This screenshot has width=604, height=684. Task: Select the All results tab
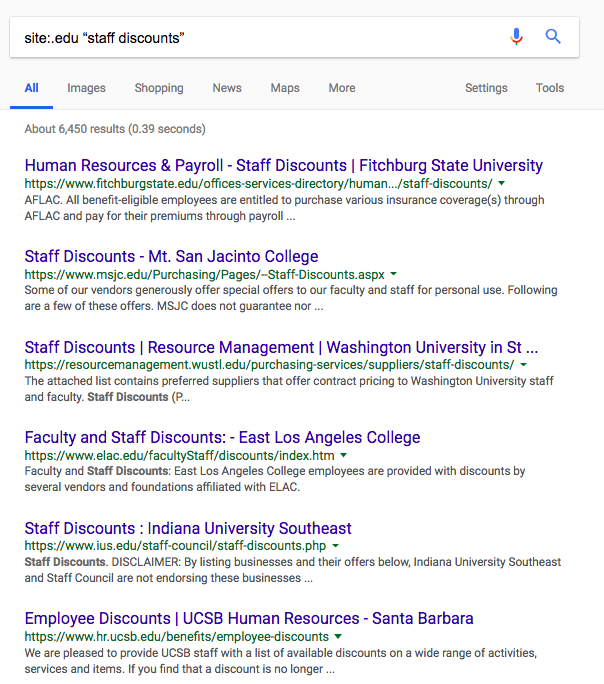pyautogui.click(x=32, y=88)
